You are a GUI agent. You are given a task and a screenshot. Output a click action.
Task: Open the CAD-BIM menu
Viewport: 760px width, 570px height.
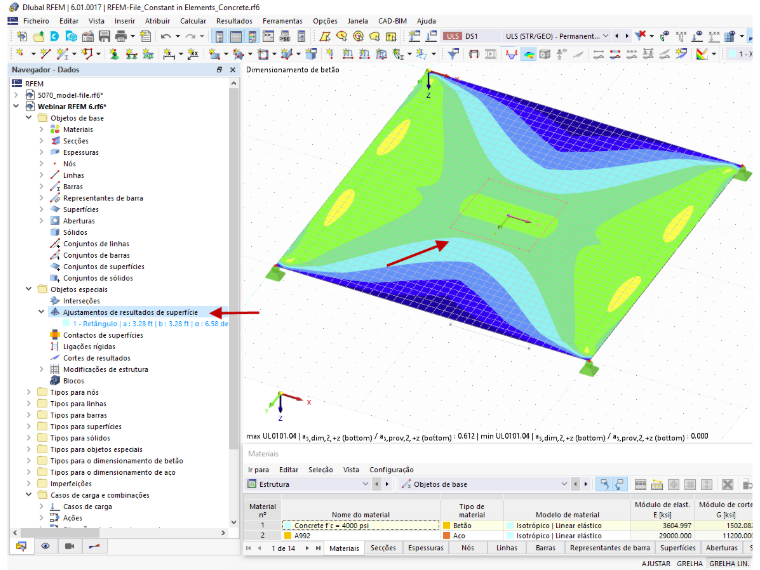click(x=392, y=21)
